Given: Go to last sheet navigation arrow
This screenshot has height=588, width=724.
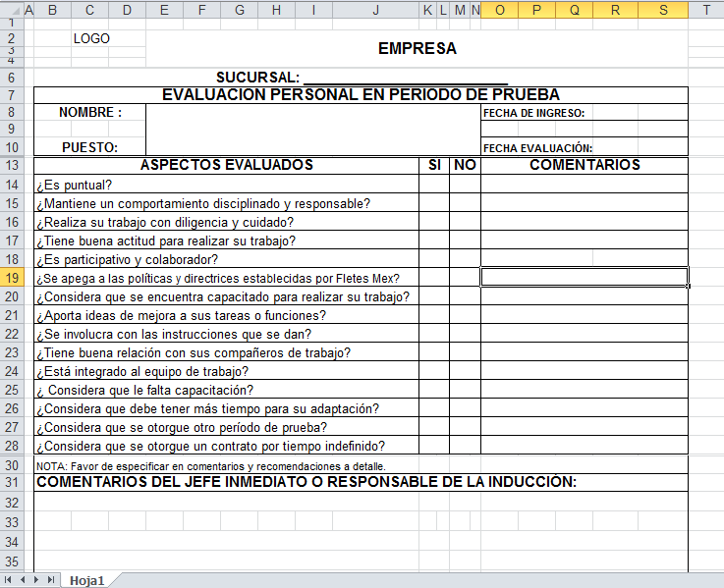Looking at the screenshot, I should pyautogui.click(x=51, y=580).
